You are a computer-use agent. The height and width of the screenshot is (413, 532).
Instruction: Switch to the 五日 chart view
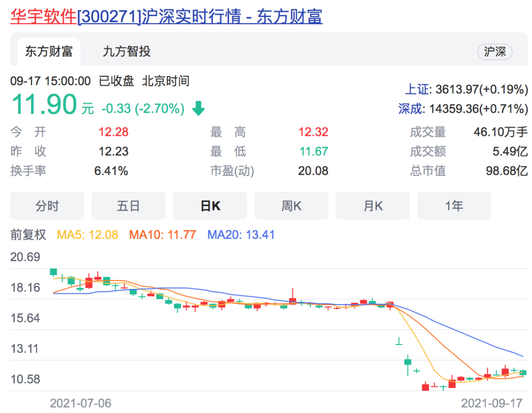[x=129, y=206]
